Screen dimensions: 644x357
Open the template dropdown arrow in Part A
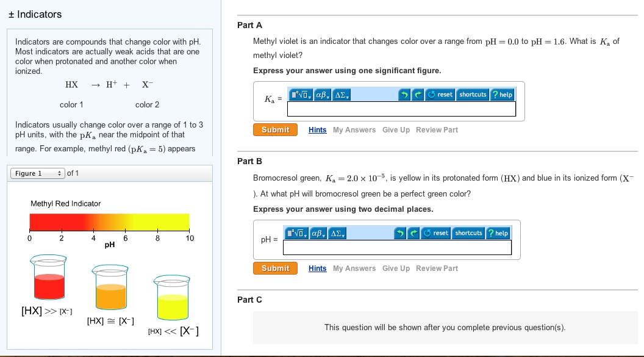tap(309, 96)
